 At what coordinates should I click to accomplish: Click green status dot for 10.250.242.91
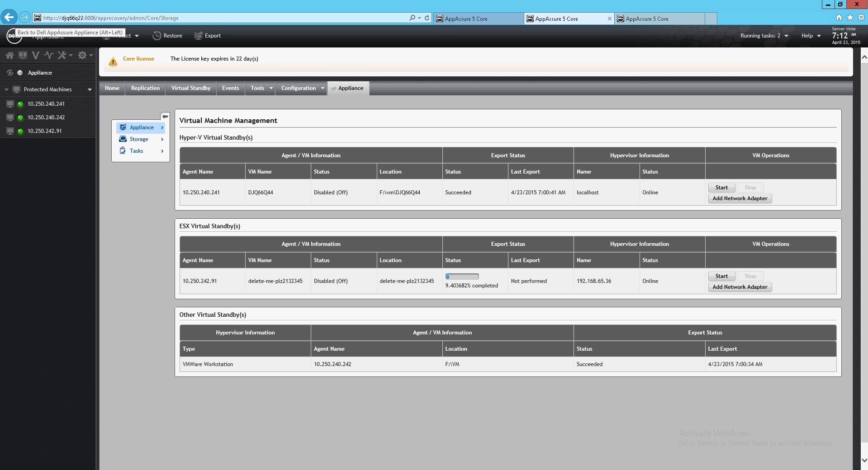pyautogui.click(x=20, y=132)
